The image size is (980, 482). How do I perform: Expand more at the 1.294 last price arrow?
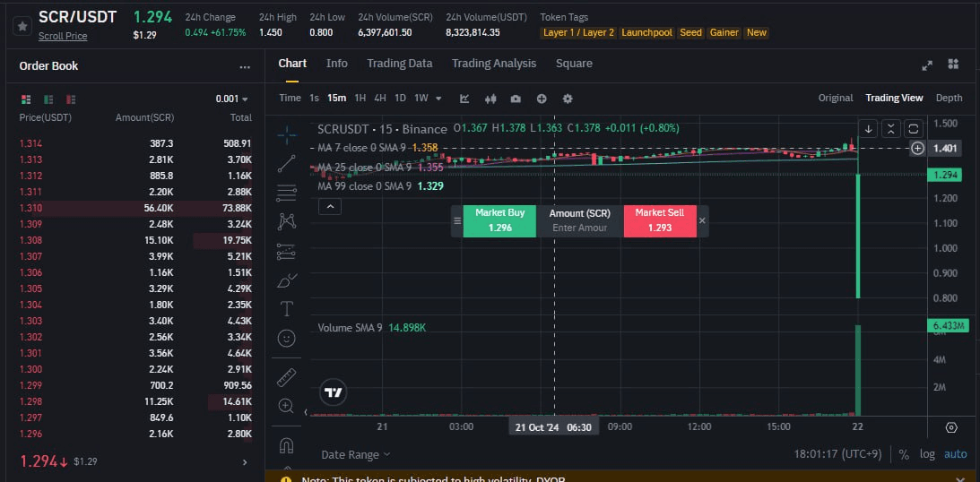[x=245, y=462]
